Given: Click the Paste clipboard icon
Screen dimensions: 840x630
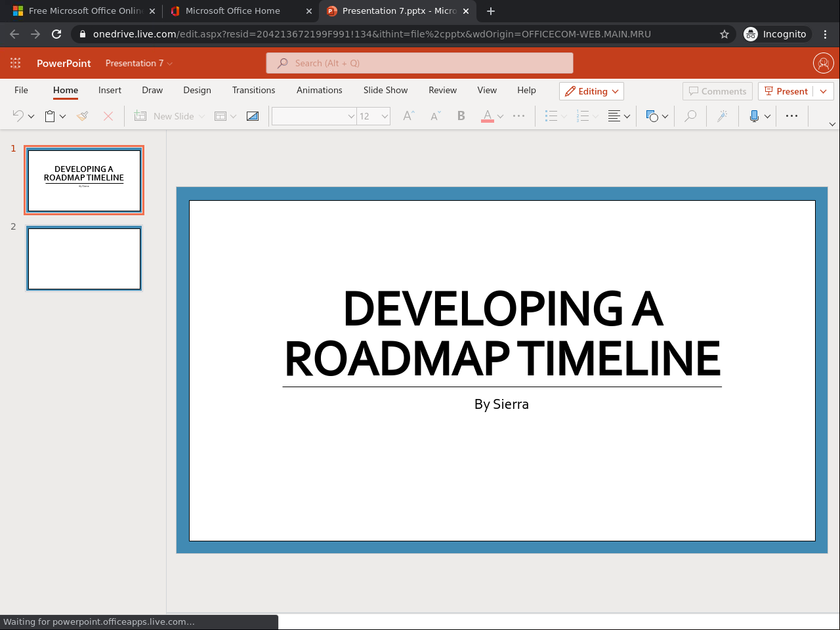Looking at the screenshot, I should [x=50, y=116].
